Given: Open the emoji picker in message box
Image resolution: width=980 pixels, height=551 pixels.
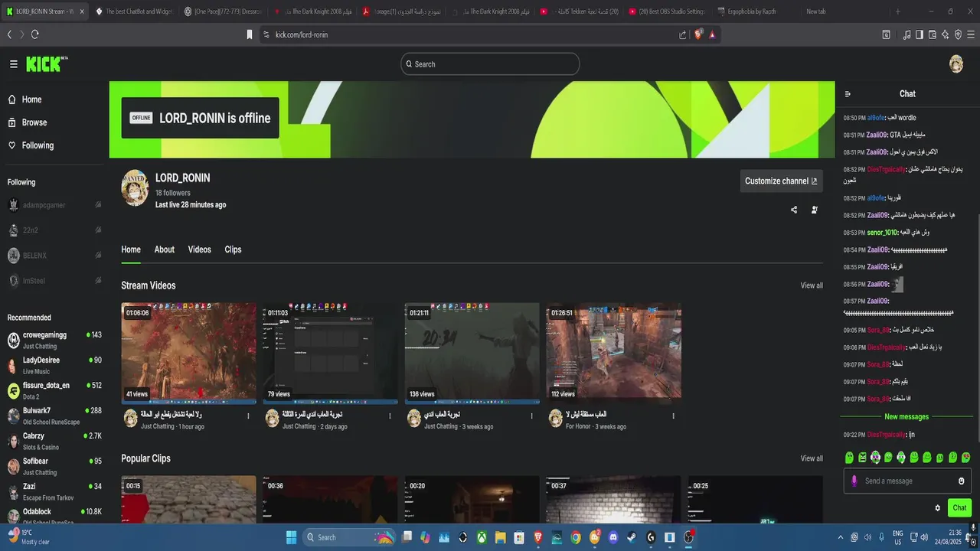Looking at the screenshot, I should tap(962, 481).
